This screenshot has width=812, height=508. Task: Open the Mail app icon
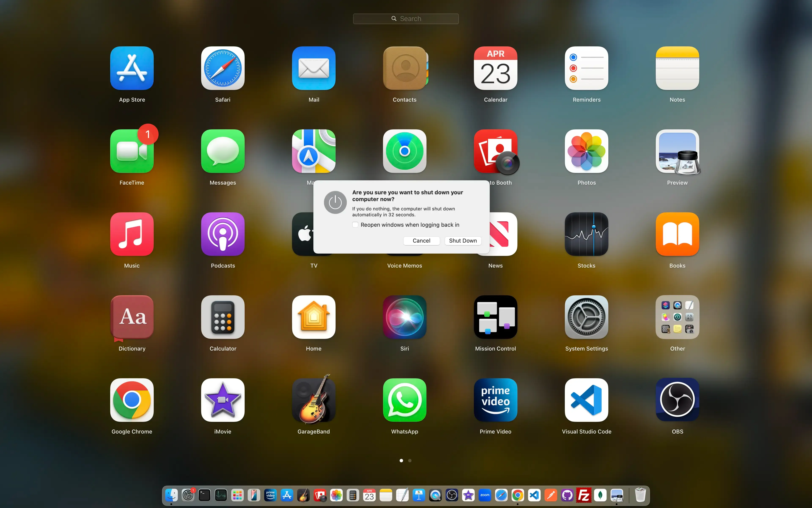coord(314,68)
